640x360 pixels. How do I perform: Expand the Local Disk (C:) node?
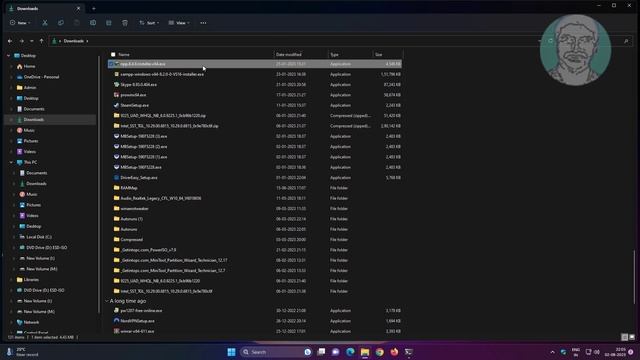coord(14,237)
